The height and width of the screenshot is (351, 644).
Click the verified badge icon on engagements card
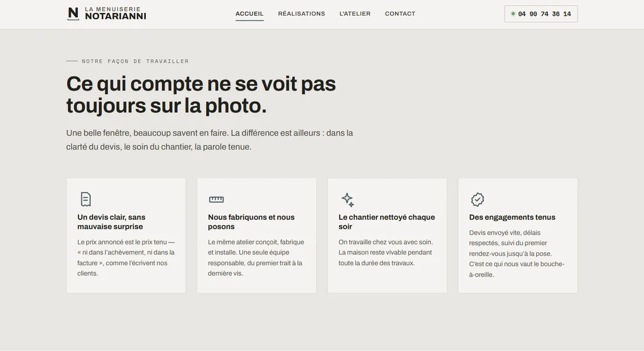(477, 199)
